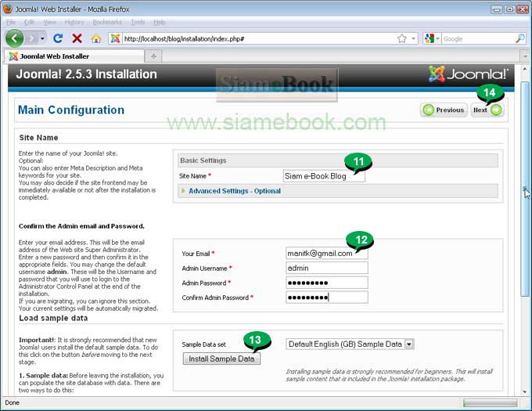Click the Next installation step button
532x411 pixels.
[x=487, y=110]
